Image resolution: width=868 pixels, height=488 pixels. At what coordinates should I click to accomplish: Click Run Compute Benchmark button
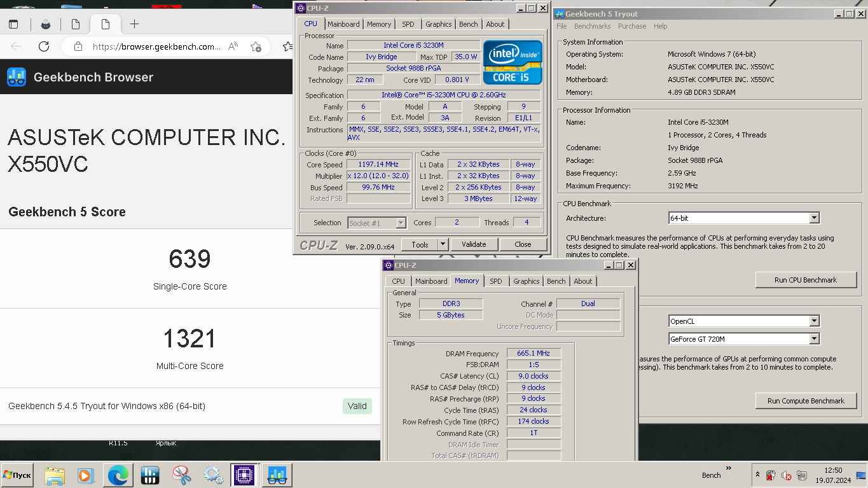click(806, 401)
